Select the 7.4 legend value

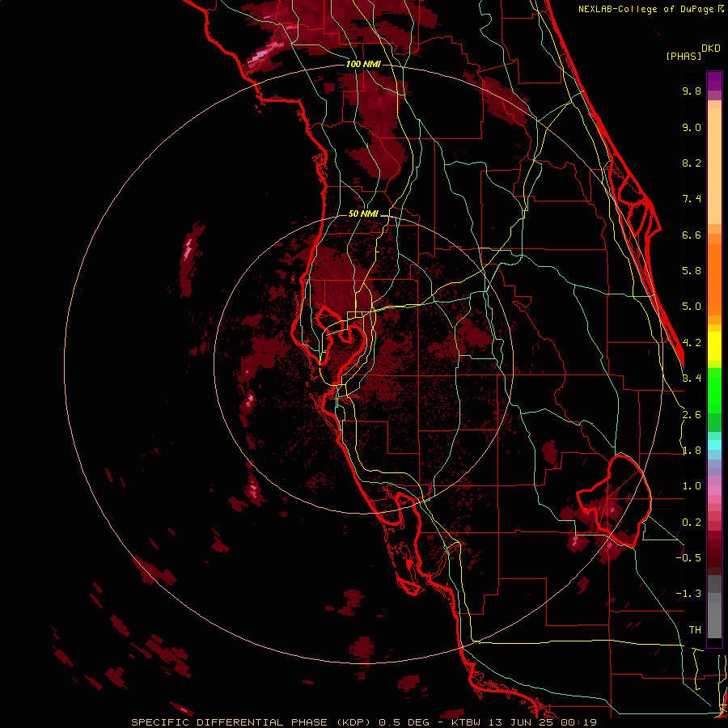(x=692, y=199)
